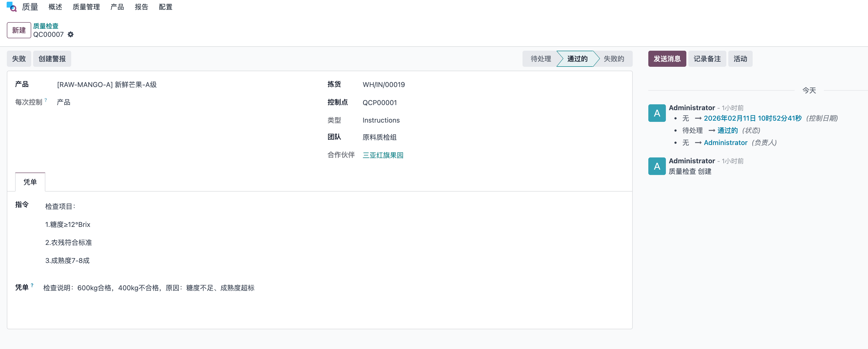Open the 质量管理 menu
Image resolution: width=868 pixels, height=349 pixels.
click(x=86, y=7)
